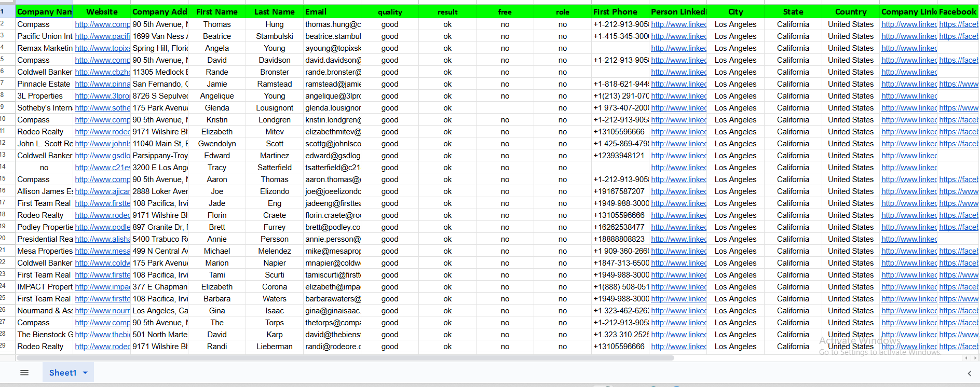Select the Satterfield last name cell
This screenshot has height=387, width=980.
275,168
